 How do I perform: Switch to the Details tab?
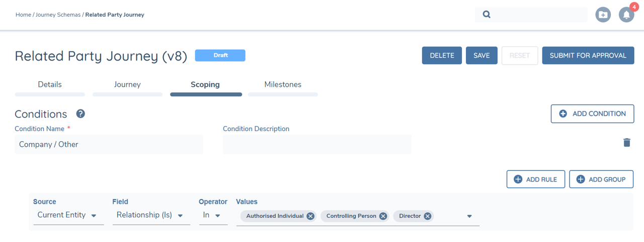tap(50, 85)
